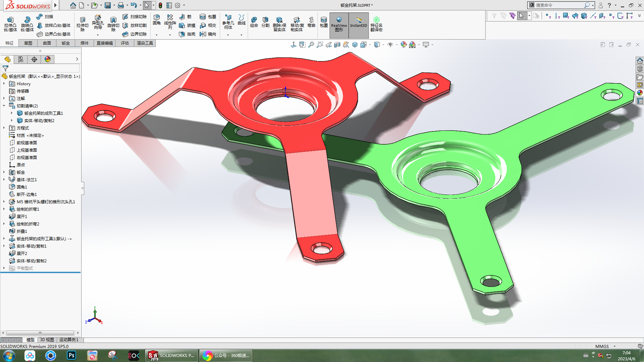Expand the M5 countersink hole feature node
The height and width of the screenshot is (362, 644).
click(x=4, y=202)
